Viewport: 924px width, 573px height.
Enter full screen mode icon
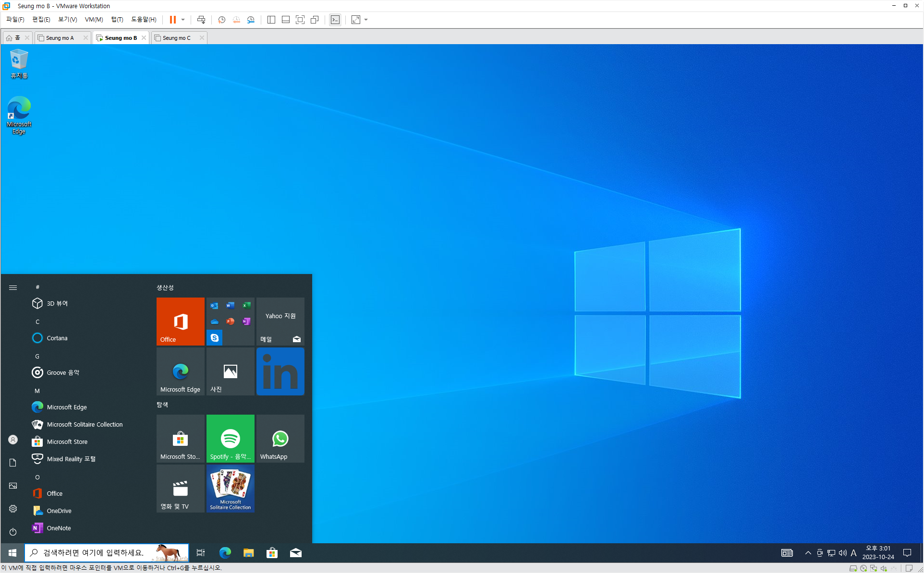(300, 20)
